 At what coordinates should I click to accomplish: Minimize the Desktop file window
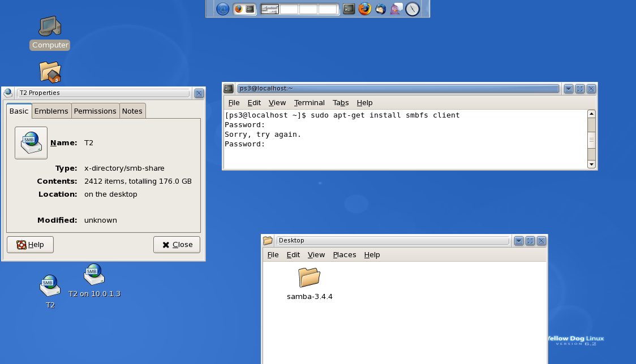tap(519, 241)
